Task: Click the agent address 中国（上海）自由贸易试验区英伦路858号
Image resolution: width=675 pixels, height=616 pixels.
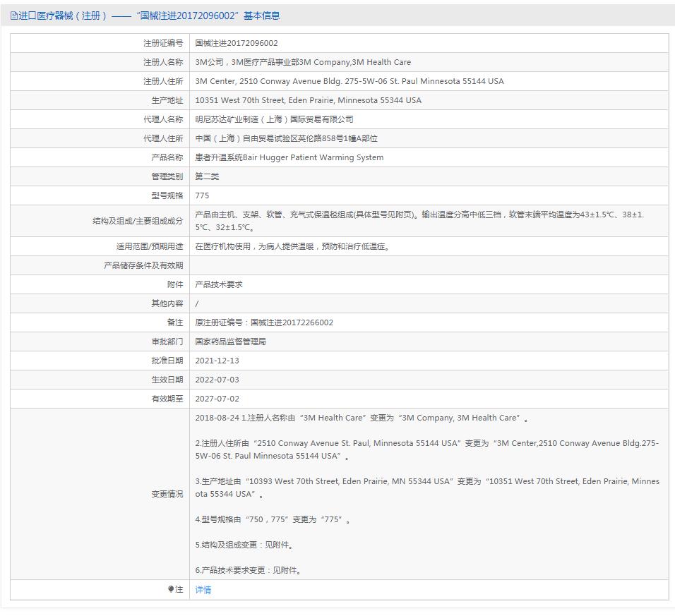Action: point(286,138)
